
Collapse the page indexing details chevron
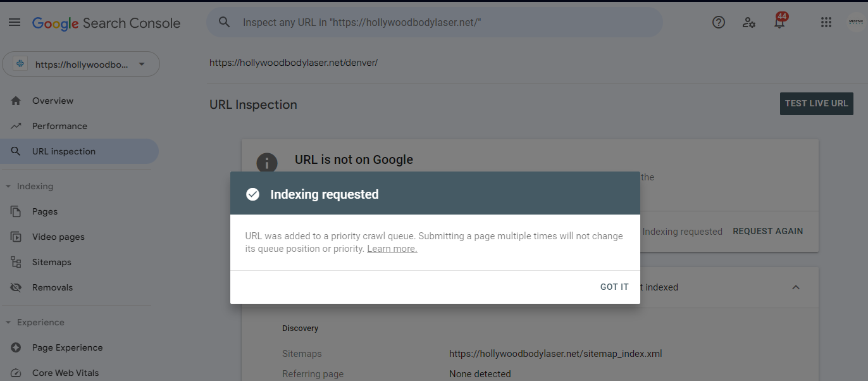point(796,287)
